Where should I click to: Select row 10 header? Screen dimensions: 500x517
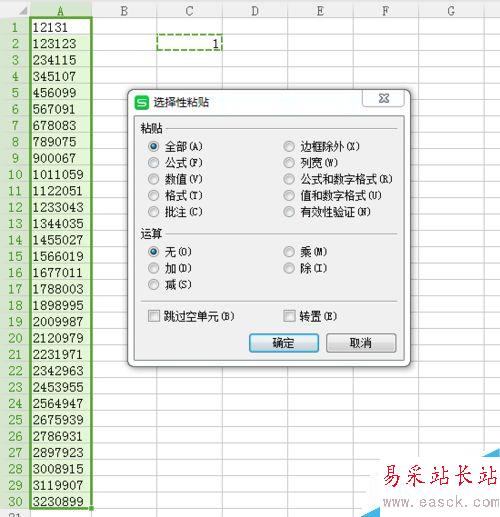point(15,174)
